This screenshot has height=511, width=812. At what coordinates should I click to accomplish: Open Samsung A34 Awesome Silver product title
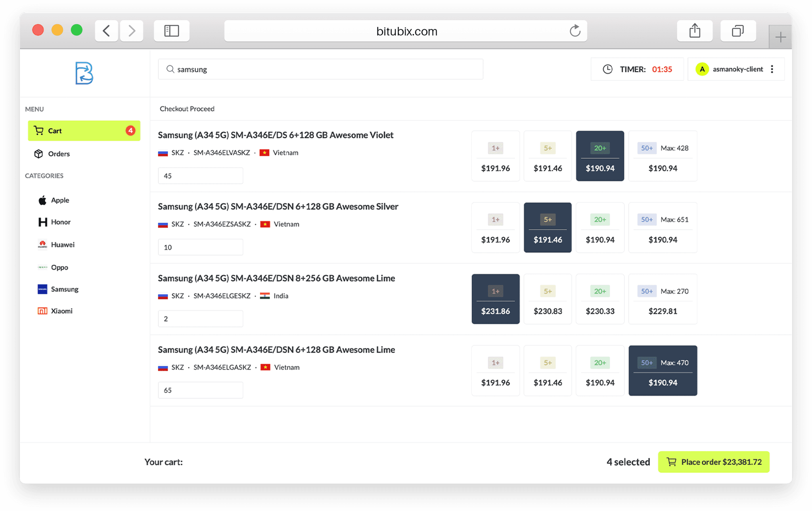point(278,206)
